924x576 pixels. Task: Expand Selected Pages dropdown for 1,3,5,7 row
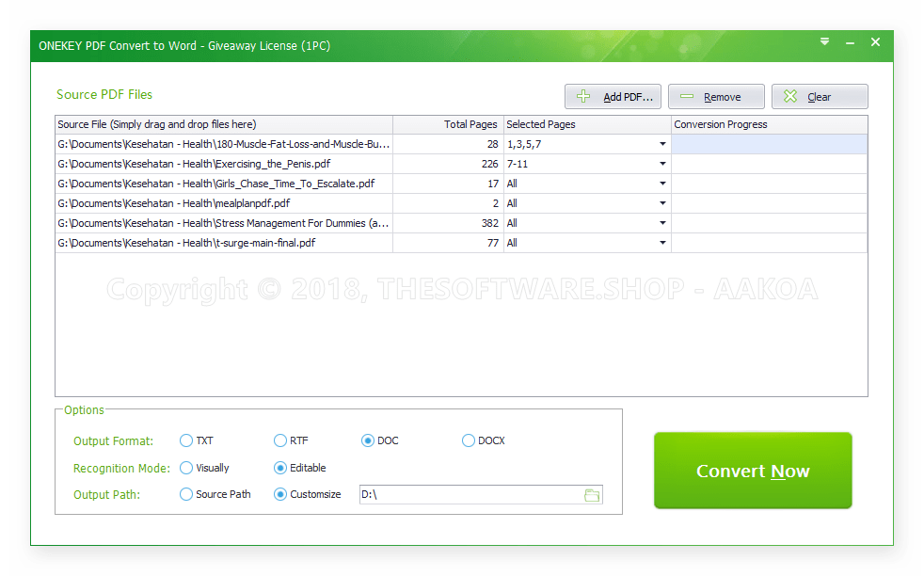point(662,144)
